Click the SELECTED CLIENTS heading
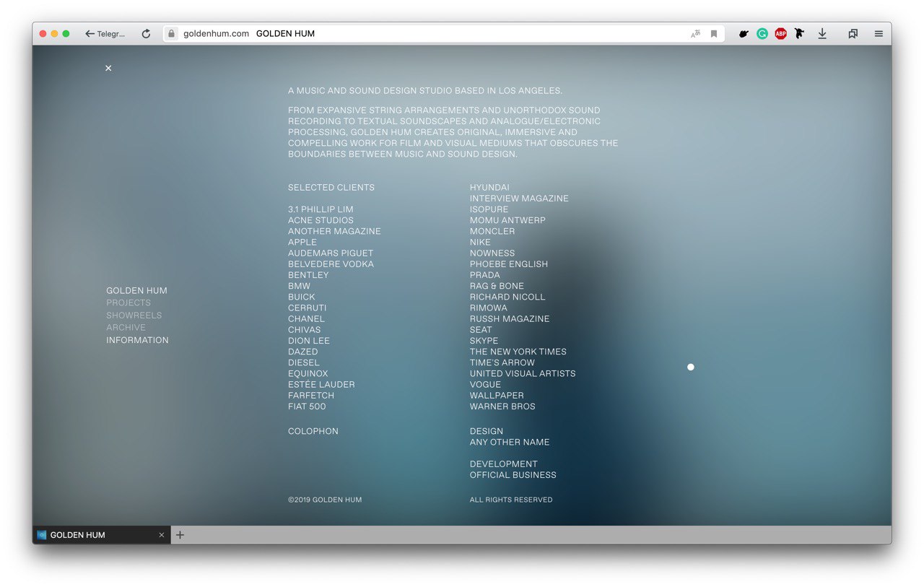This screenshot has height=587, width=924. click(x=331, y=188)
